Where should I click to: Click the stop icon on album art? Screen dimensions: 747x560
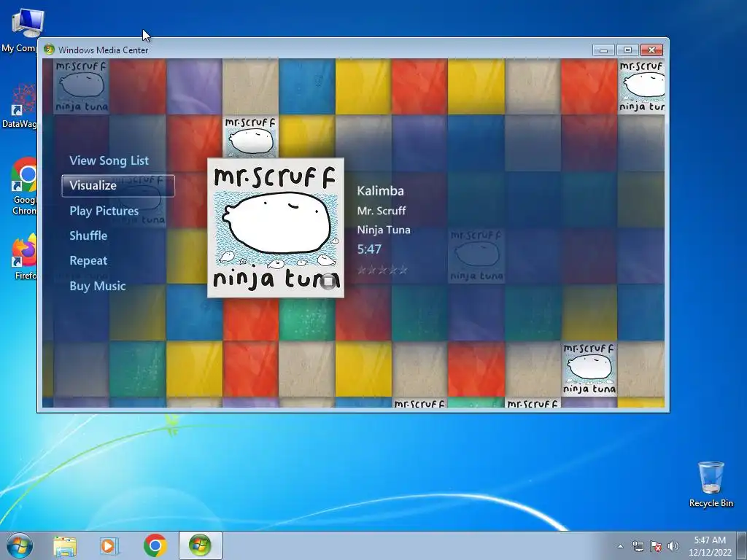328,282
